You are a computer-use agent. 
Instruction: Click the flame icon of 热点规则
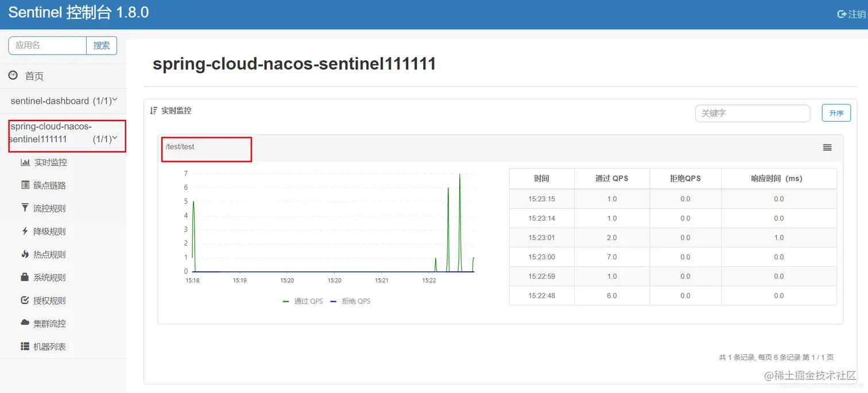25,254
